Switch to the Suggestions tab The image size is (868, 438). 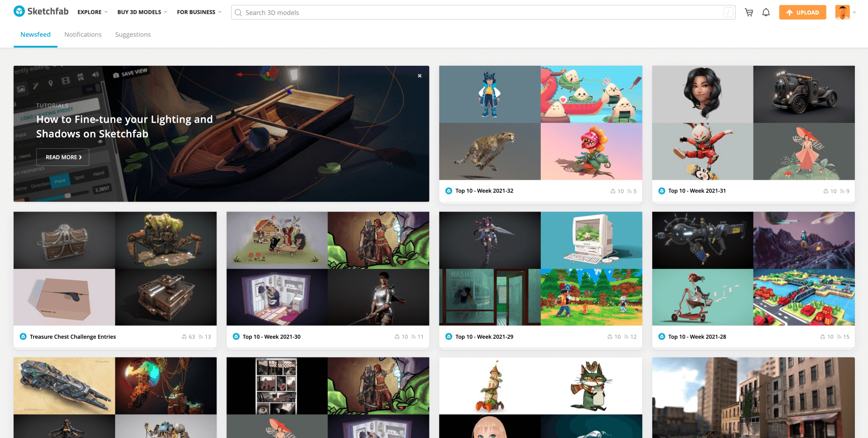[x=133, y=34]
